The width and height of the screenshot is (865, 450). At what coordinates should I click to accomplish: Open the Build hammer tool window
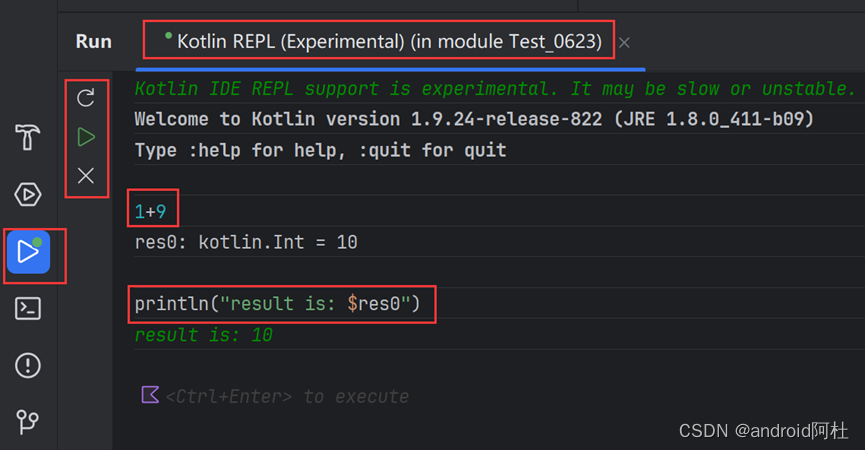[28, 137]
